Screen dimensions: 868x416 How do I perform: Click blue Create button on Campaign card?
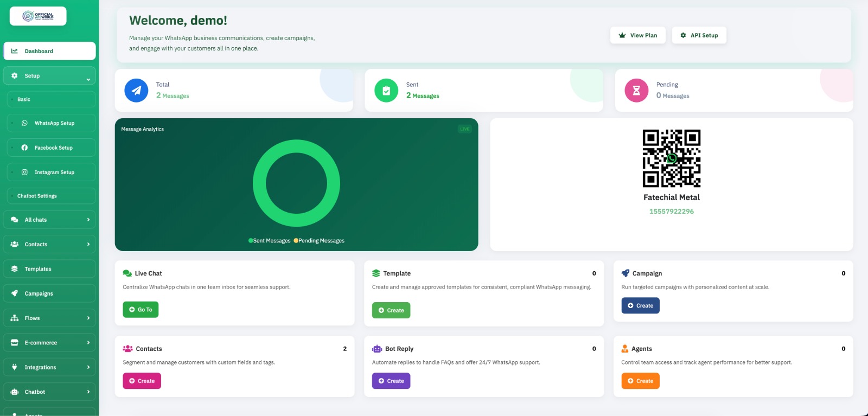640,305
